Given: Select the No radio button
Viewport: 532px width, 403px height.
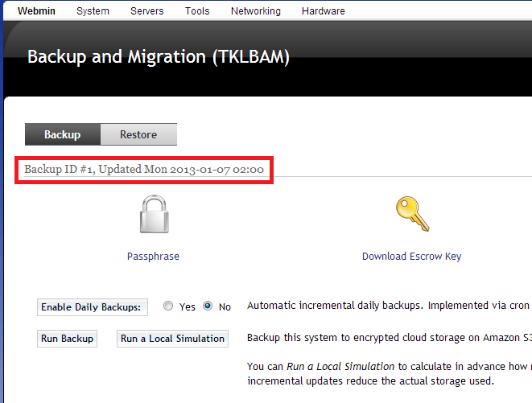Looking at the screenshot, I should (x=208, y=306).
